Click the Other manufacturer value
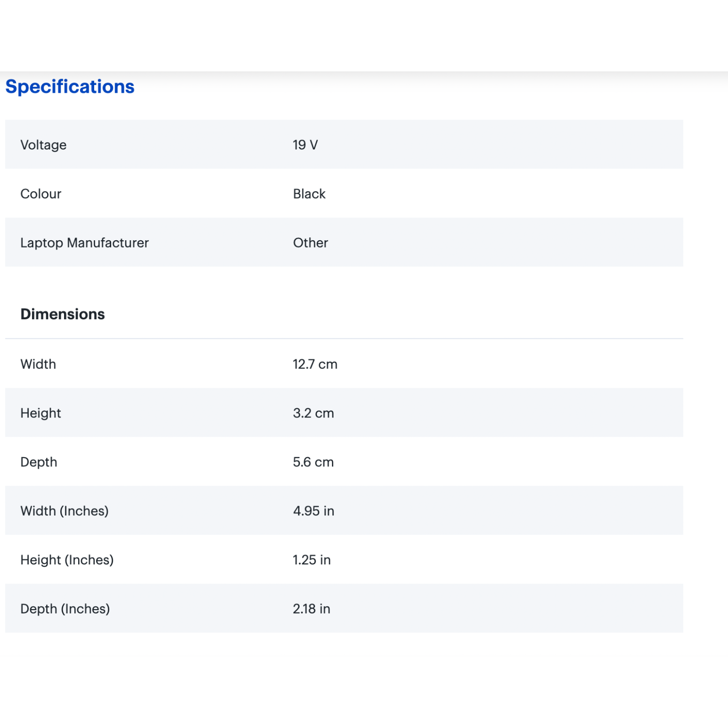 310,243
